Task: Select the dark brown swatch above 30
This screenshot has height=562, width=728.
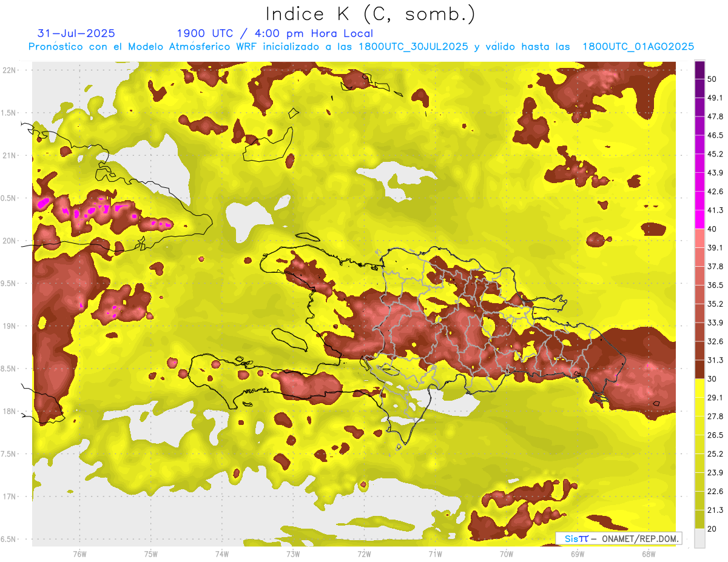Action: coord(699,369)
